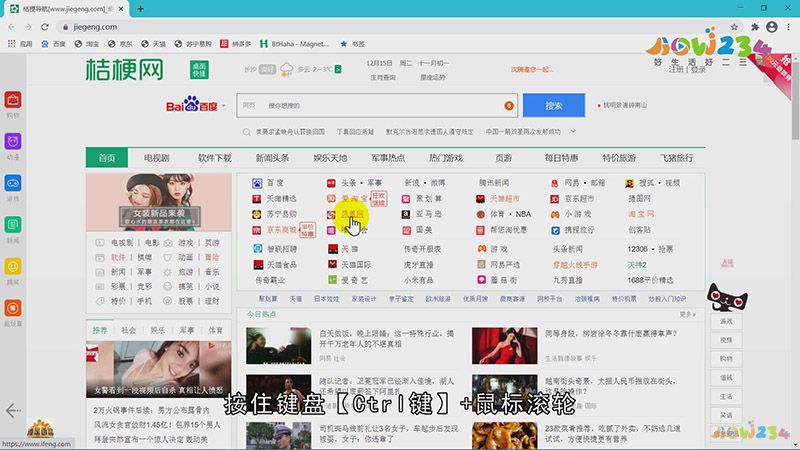Open the 网易严选 link
The height and width of the screenshot is (450, 800).
click(x=505, y=265)
